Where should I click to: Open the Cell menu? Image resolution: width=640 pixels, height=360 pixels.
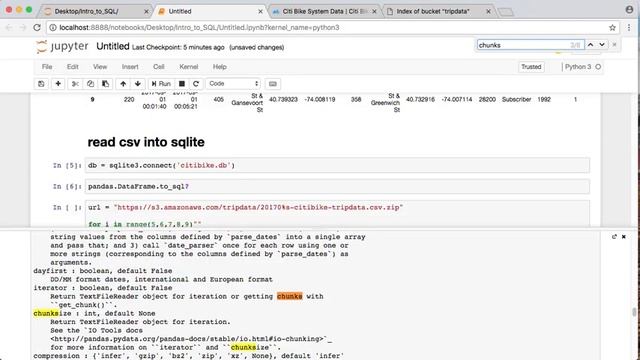pyautogui.click(x=159, y=67)
